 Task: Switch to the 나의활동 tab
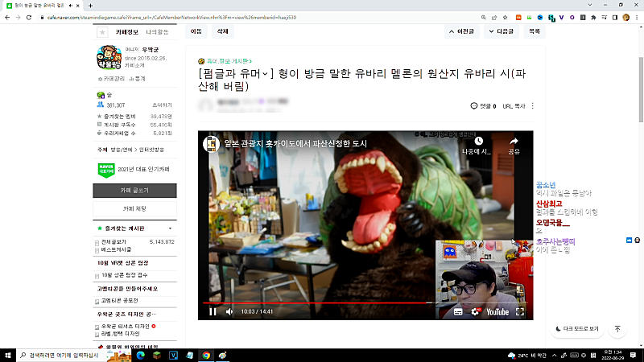click(x=157, y=32)
